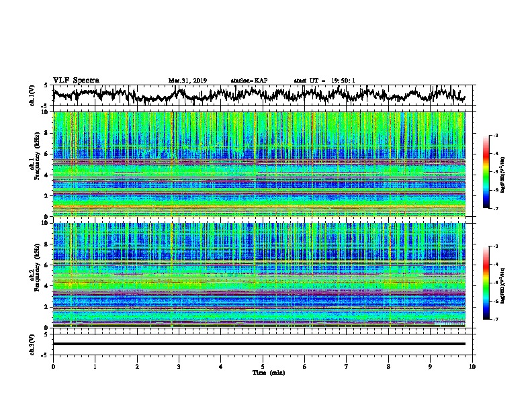
Task: Click the '8' kHz tick on ch.1 axis
Action: pos(47,133)
